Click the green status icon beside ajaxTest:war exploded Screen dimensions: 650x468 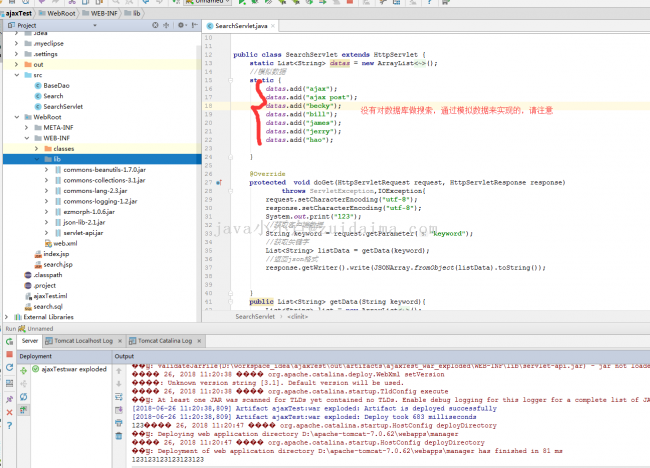click(36, 369)
